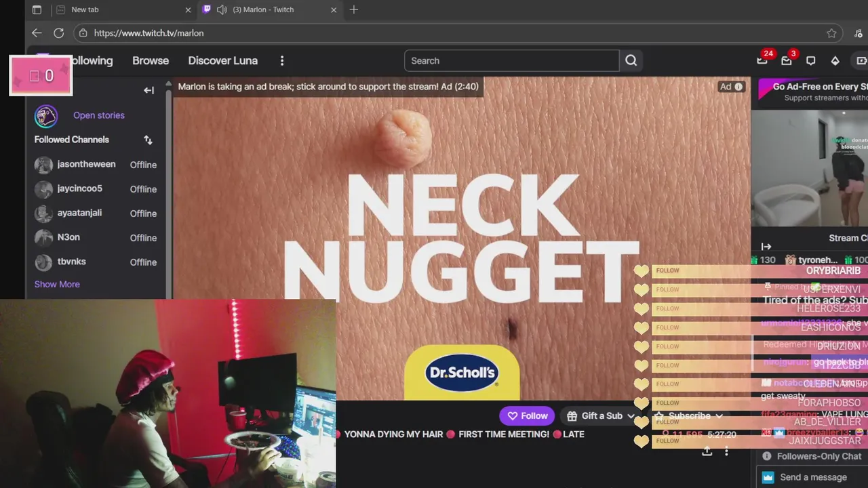Viewport: 868px width, 488px height.
Task: Open the more options vertical dots menu
Action: click(x=282, y=60)
